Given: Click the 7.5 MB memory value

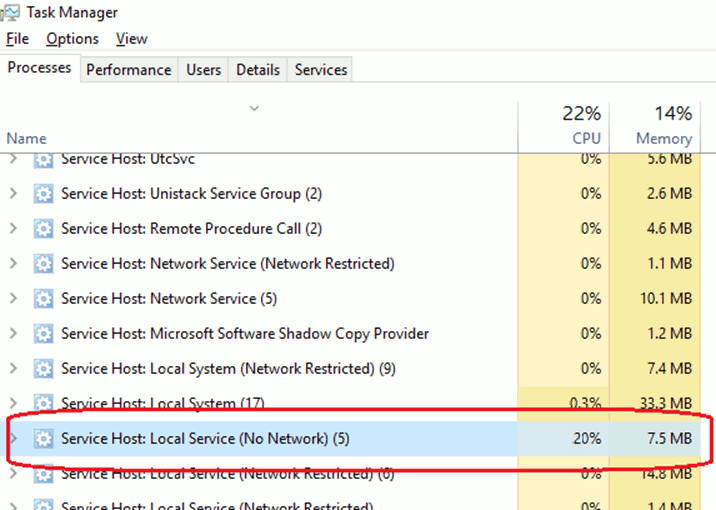Looking at the screenshot, I should 669,438.
